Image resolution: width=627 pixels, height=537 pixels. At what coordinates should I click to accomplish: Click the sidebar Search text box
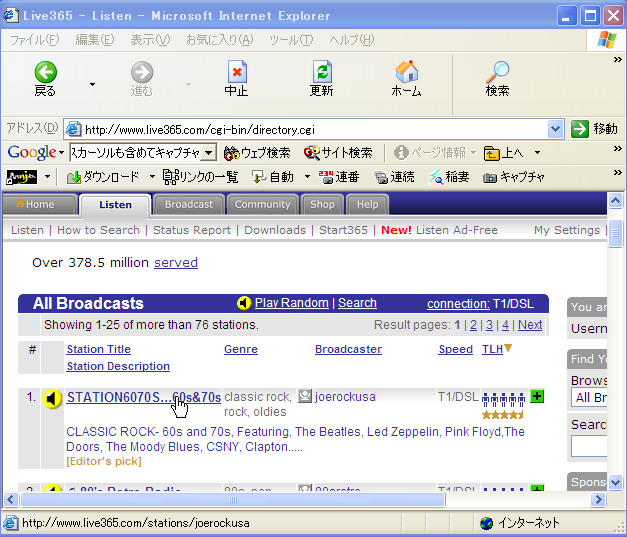click(x=589, y=446)
